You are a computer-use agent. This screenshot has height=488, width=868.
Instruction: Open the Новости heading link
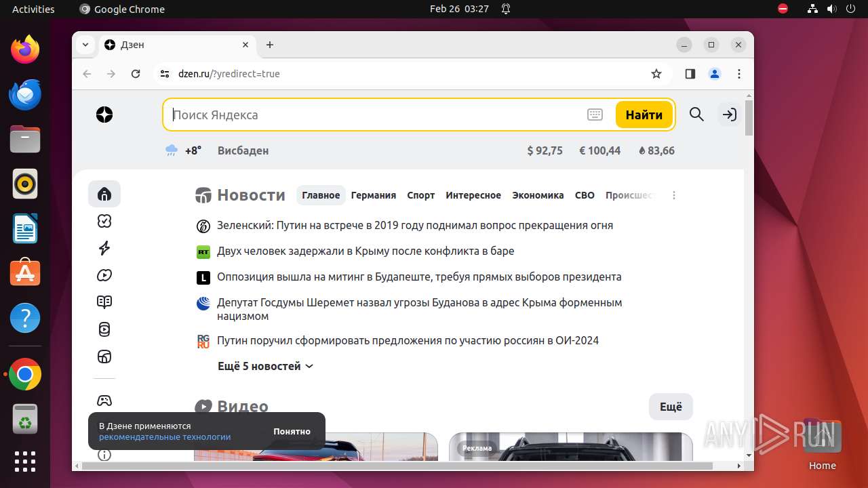(241, 195)
